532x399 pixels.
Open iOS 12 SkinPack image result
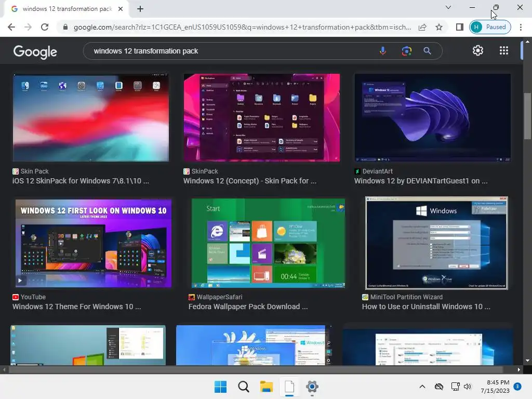(x=90, y=117)
